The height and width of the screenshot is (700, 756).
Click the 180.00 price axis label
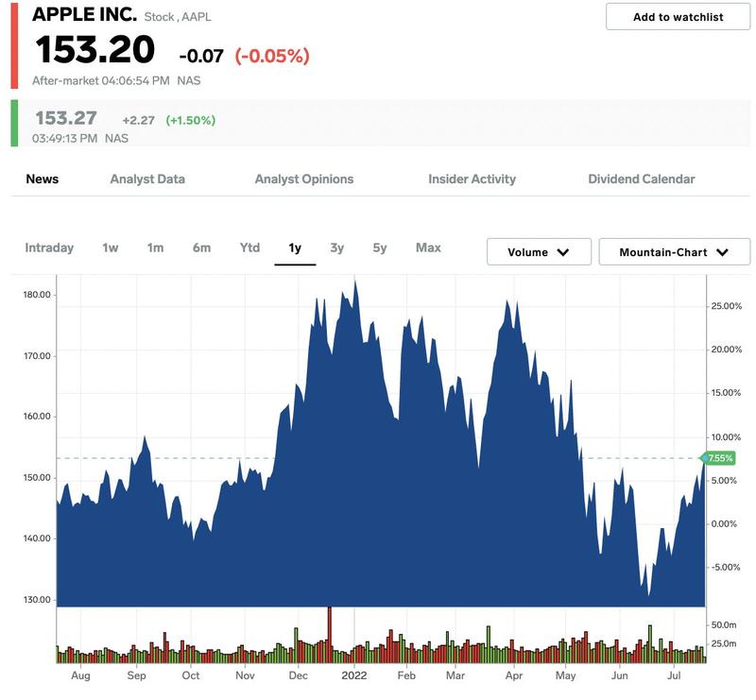(37, 295)
